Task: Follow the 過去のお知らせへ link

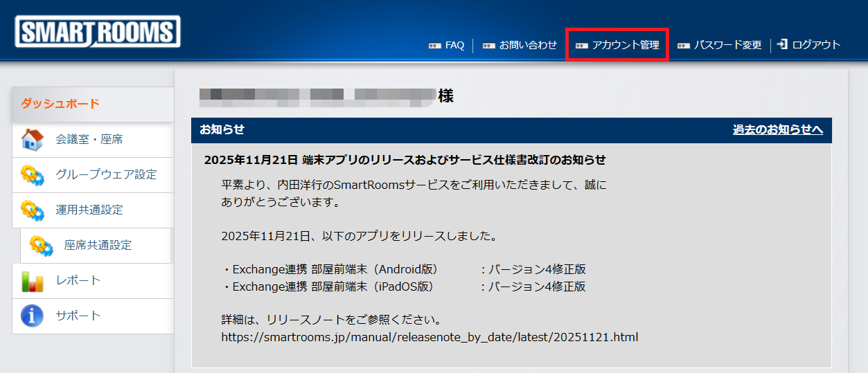Action: 778,129
